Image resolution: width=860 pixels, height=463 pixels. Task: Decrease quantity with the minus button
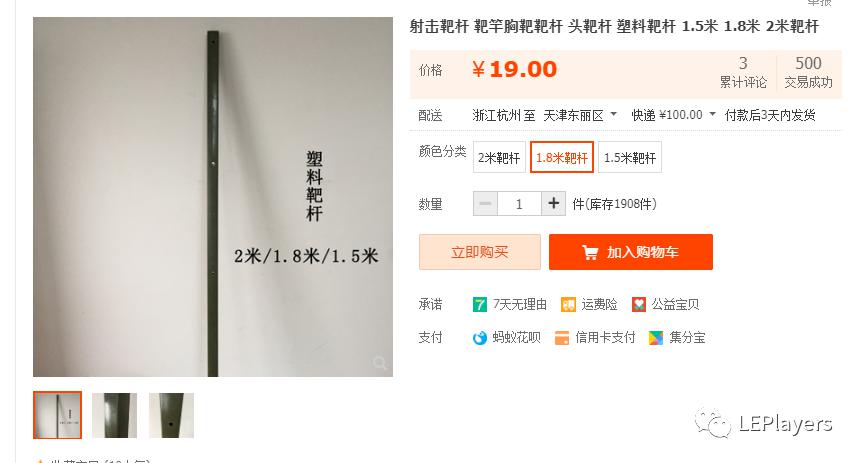point(485,204)
